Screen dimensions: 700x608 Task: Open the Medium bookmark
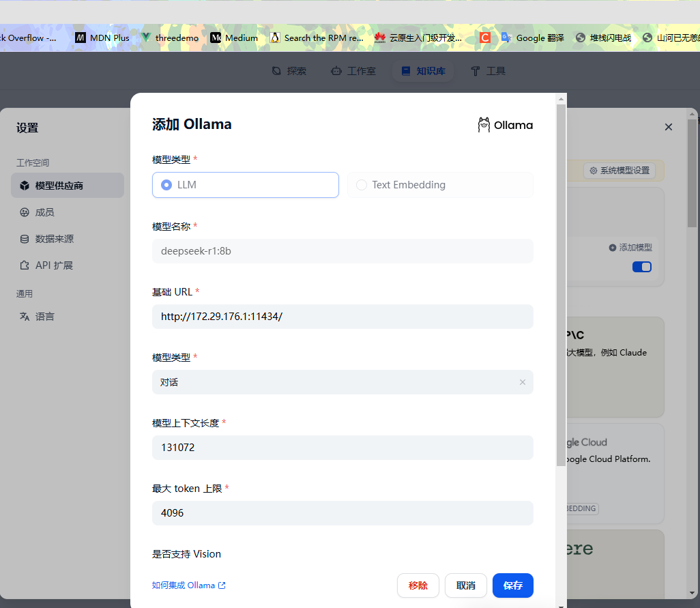(x=235, y=38)
